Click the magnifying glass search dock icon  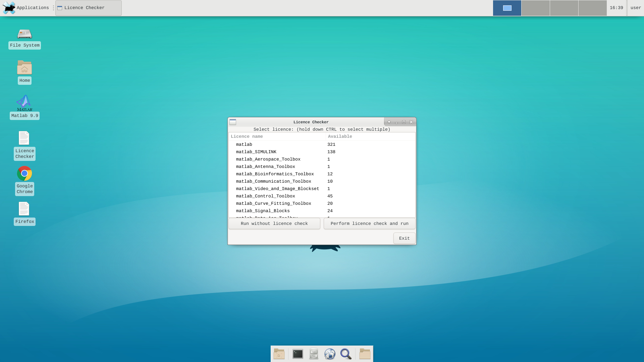[346, 354]
